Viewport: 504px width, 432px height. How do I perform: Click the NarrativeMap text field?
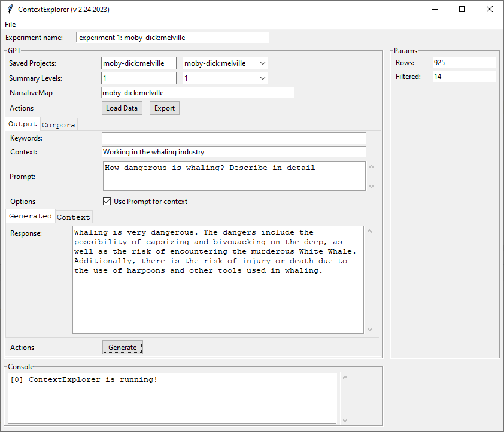pyautogui.click(x=198, y=93)
